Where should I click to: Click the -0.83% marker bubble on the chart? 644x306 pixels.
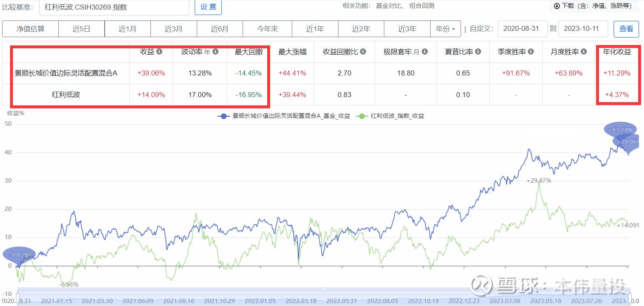(20, 255)
